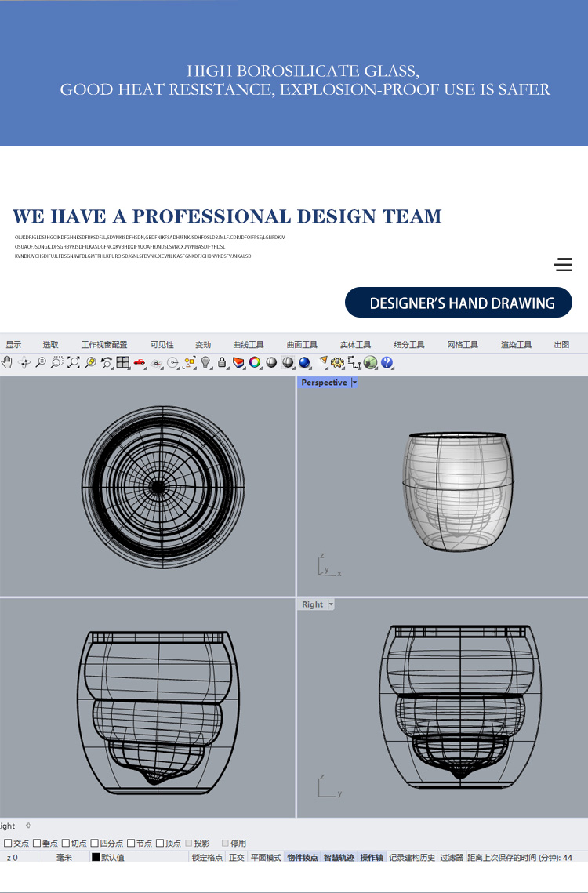Choose the Zoom dynamic magnifier tool
The width and height of the screenshot is (588, 893).
coord(41,362)
